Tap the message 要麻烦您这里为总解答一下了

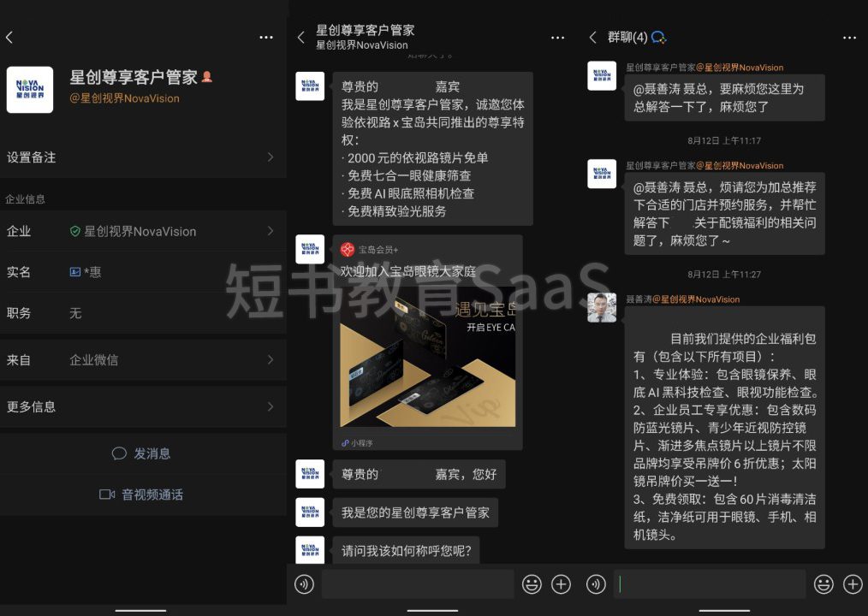click(x=725, y=98)
